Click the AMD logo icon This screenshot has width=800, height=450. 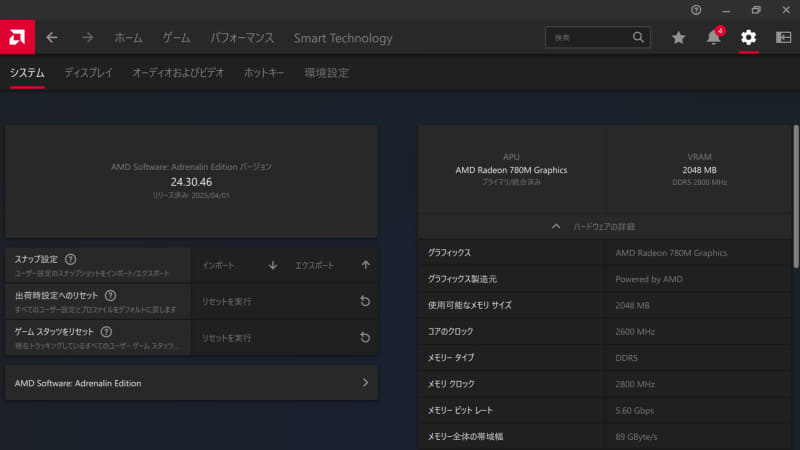pos(17,37)
